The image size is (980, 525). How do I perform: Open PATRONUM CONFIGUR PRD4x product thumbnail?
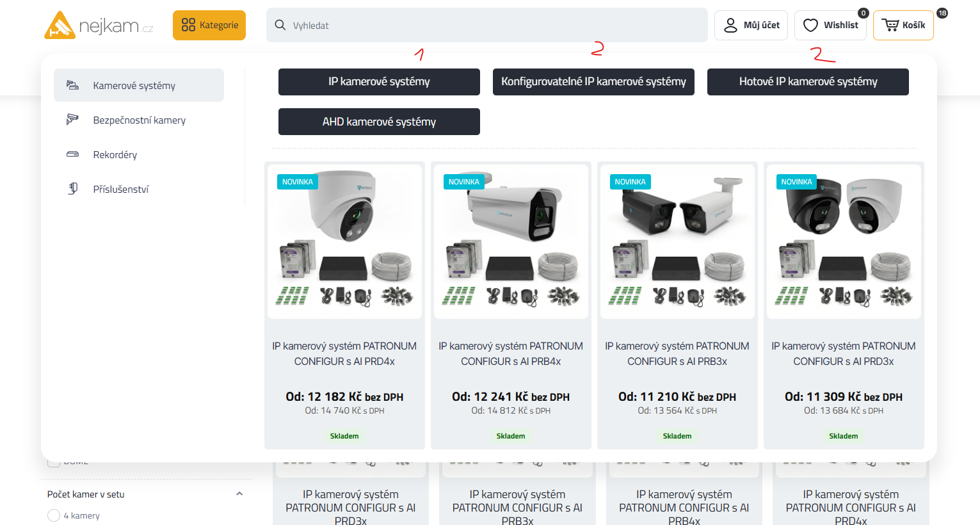point(344,241)
